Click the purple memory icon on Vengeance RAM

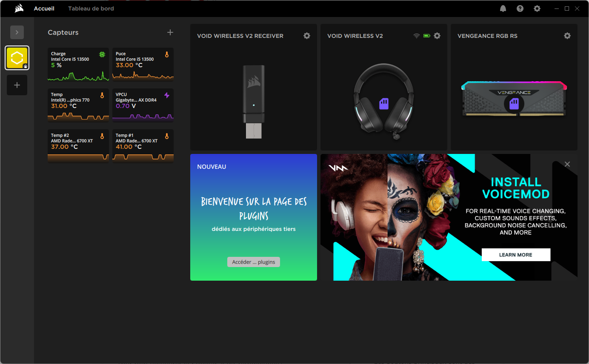[514, 104]
